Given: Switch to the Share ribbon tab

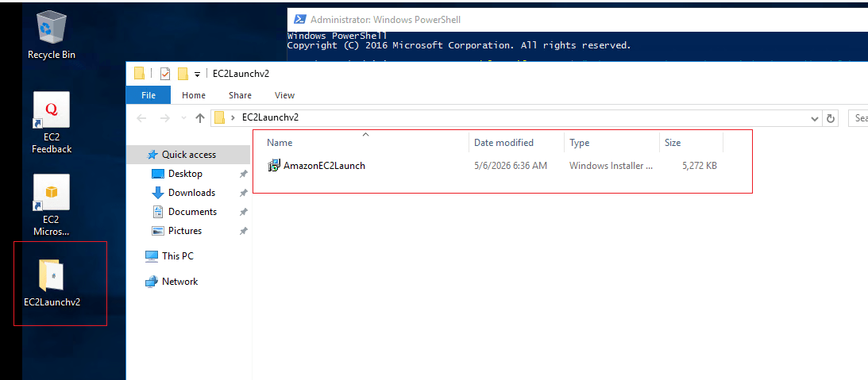Looking at the screenshot, I should coord(240,95).
